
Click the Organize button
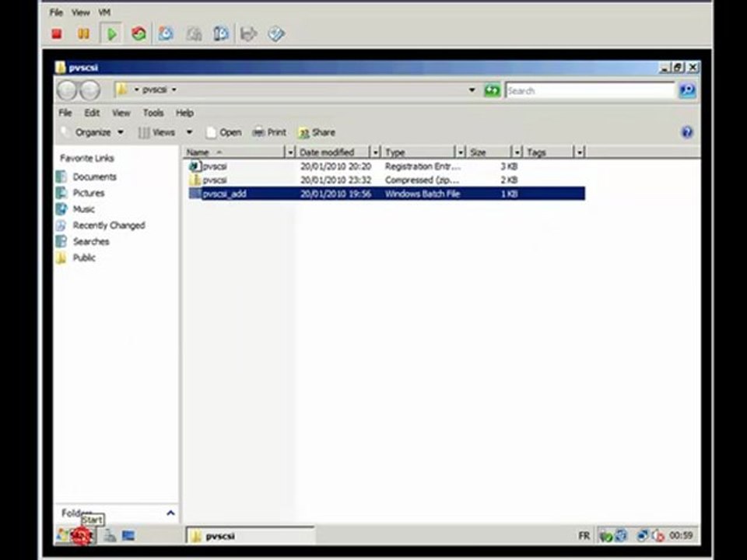click(x=93, y=132)
